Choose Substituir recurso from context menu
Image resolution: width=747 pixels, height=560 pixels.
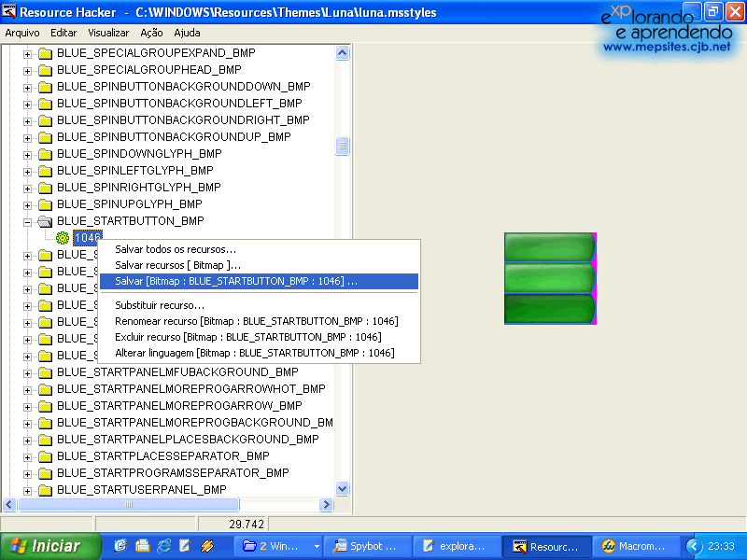click(x=260, y=305)
